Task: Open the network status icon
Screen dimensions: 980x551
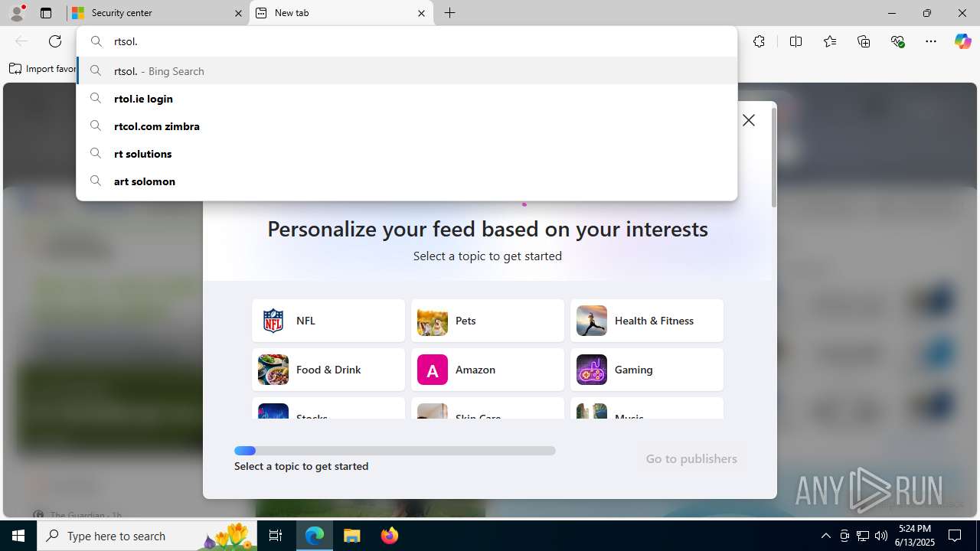Action: [x=863, y=536]
